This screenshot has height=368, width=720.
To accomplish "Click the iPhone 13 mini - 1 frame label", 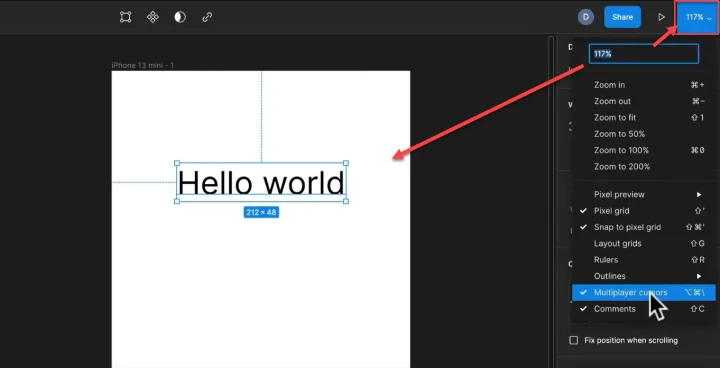I will (143, 65).
